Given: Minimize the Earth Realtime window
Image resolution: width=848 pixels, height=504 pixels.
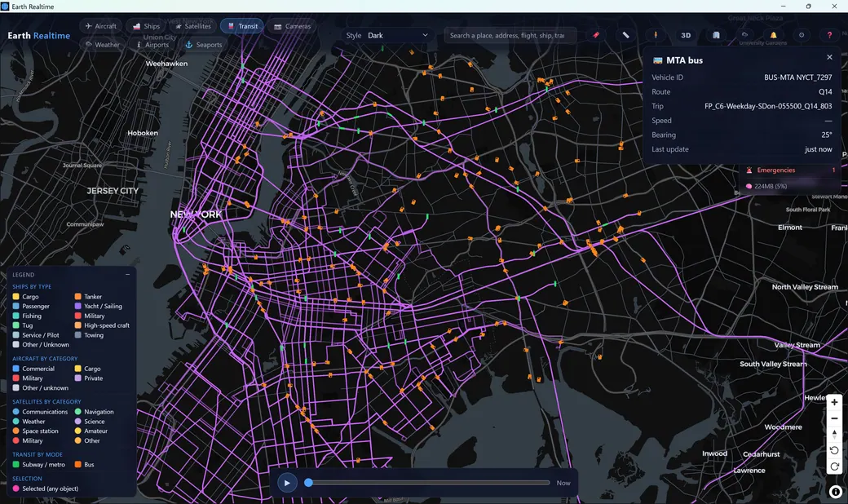Looking at the screenshot, I should point(783,7).
